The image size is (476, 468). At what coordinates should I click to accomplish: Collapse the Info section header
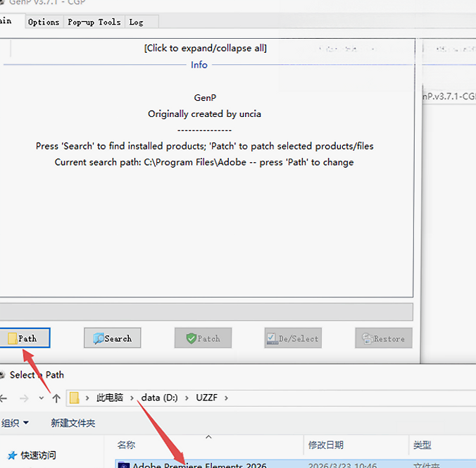point(199,65)
